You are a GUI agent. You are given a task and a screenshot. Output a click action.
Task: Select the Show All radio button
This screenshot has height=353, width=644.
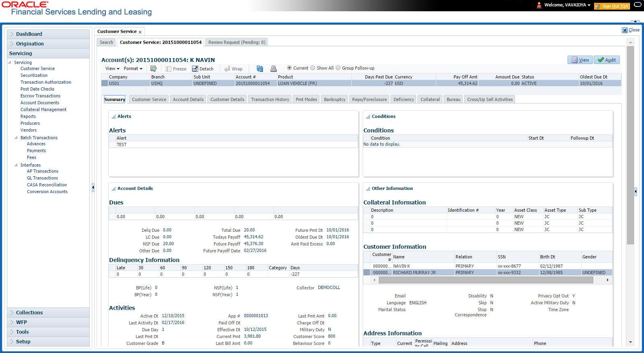pyautogui.click(x=313, y=68)
